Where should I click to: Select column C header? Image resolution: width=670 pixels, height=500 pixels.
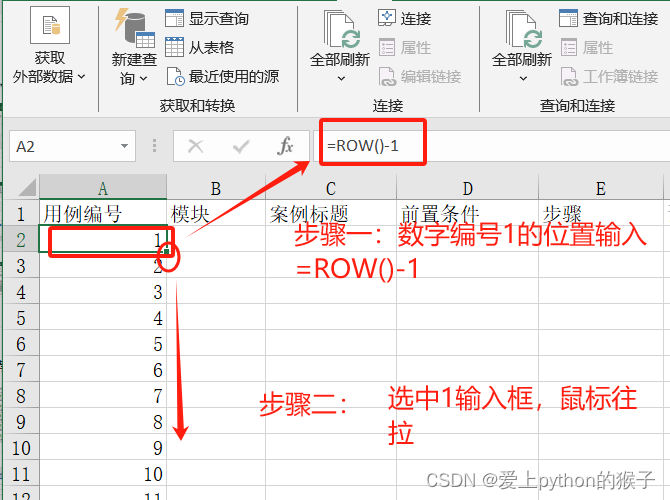coord(331,187)
